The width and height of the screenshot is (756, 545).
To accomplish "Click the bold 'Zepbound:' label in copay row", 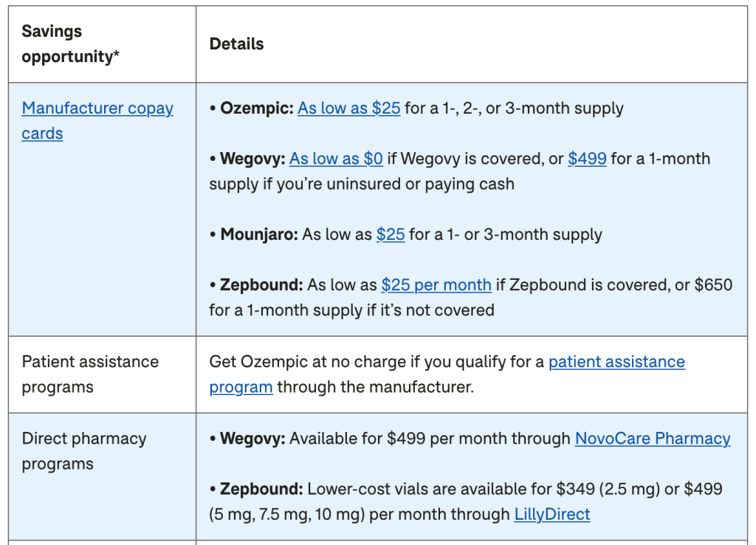I will 261,285.
